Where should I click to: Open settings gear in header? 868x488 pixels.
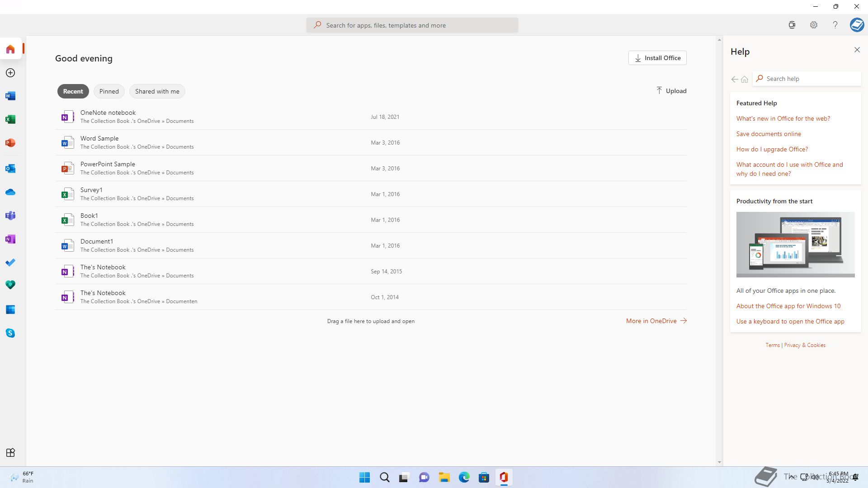click(x=813, y=25)
